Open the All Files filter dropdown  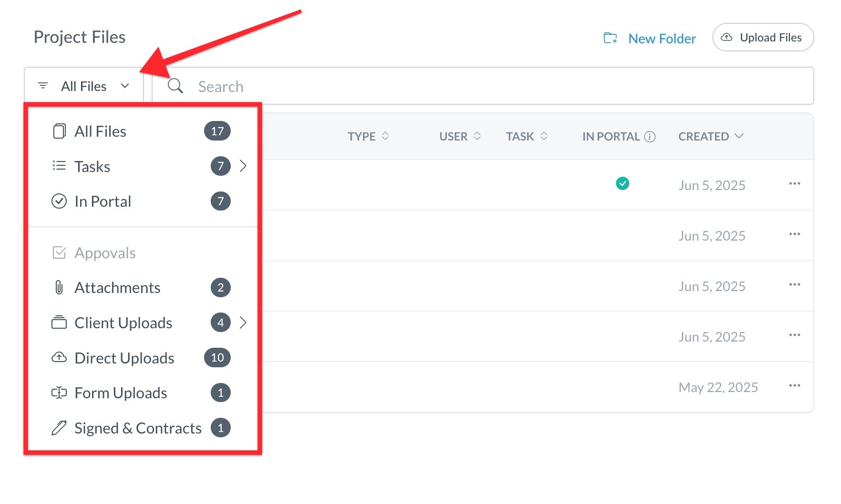tap(84, 86)
